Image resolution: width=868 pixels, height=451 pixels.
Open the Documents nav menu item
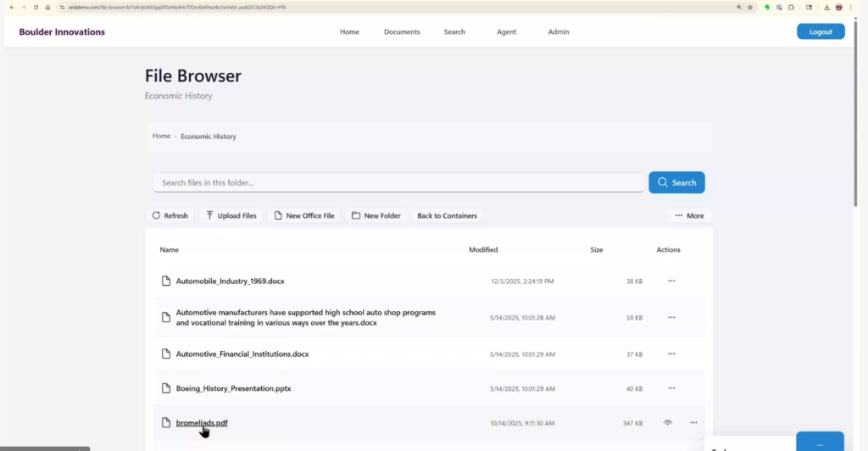click(x=402, y=32)
